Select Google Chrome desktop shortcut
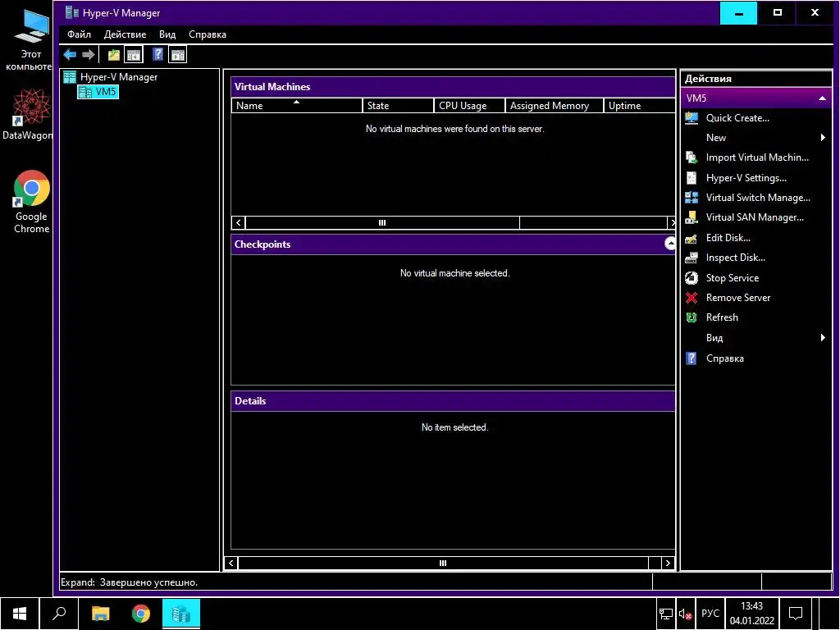840x630 pixels. pyautogui.click(x=31, y=202)
